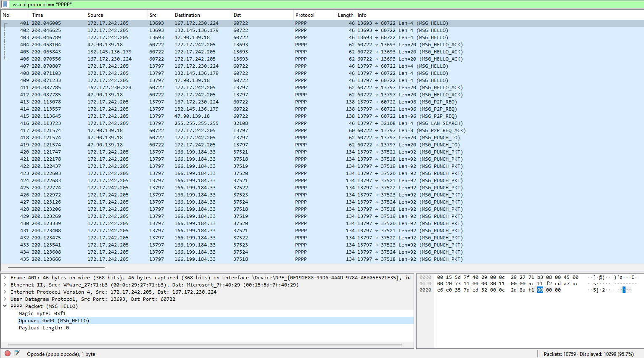Click inside the display filter field
644x358 pixels.
(x=294, y=4)
